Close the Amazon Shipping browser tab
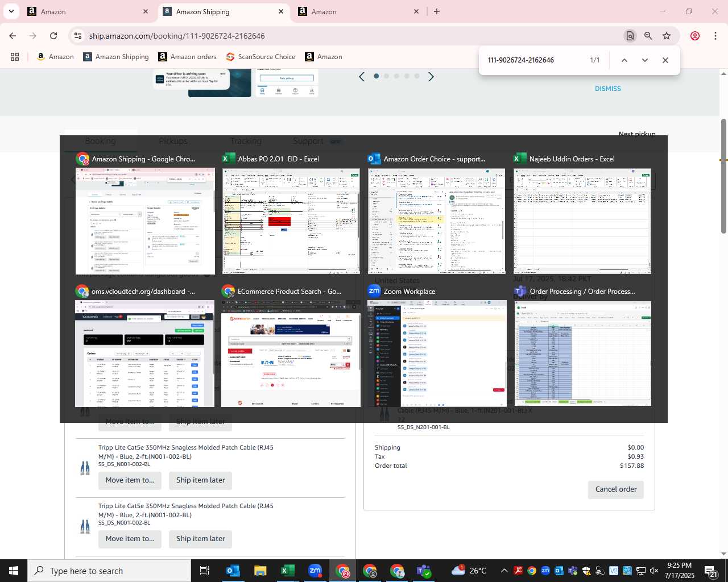The image size is (728, 582). [x=281, y=11]
